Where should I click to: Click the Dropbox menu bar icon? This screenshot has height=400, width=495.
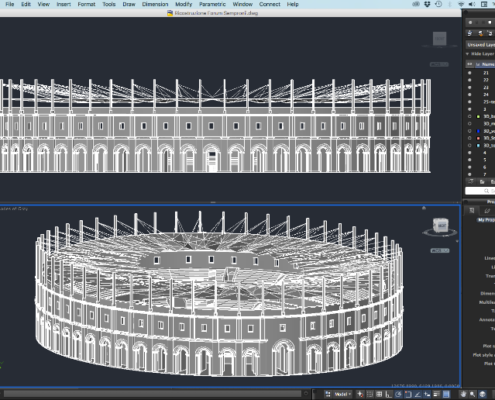click(427, 4)
